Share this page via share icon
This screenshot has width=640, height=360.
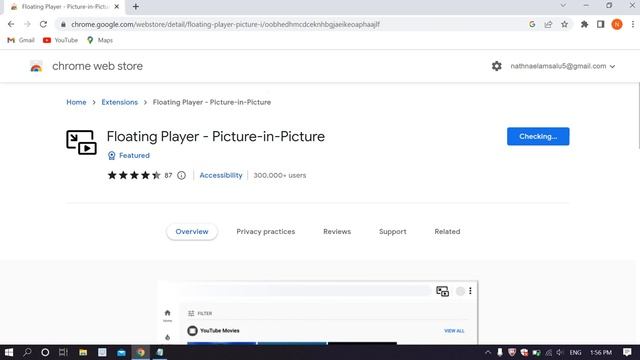point(548,24)
